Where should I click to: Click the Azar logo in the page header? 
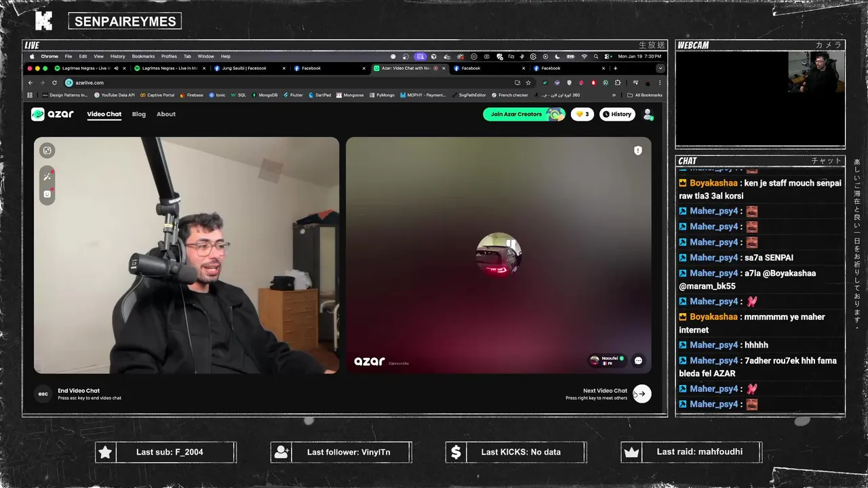point(52,114)
